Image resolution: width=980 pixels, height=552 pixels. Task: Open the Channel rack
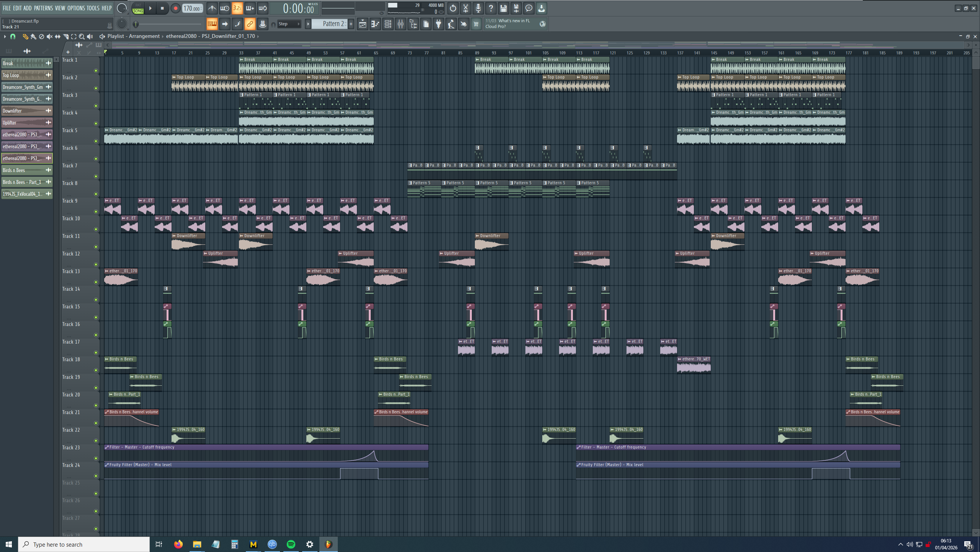click(x=388, y=24)
